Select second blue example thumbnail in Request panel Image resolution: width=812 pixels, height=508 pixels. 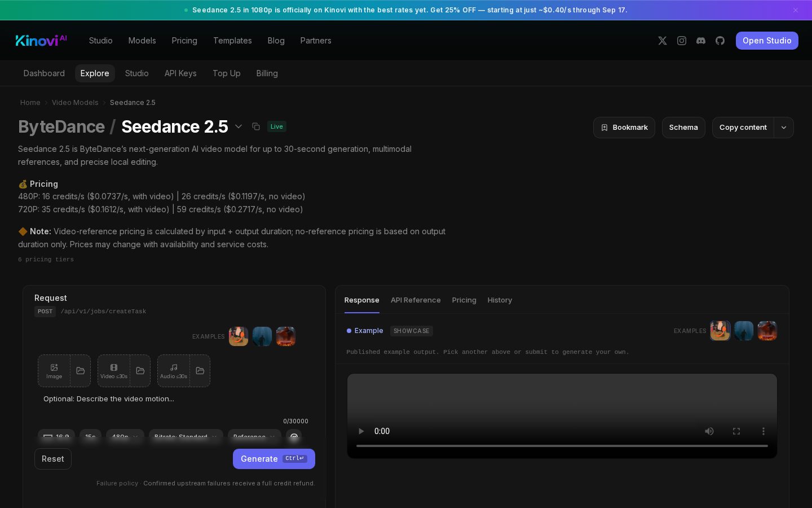(262, 336)
